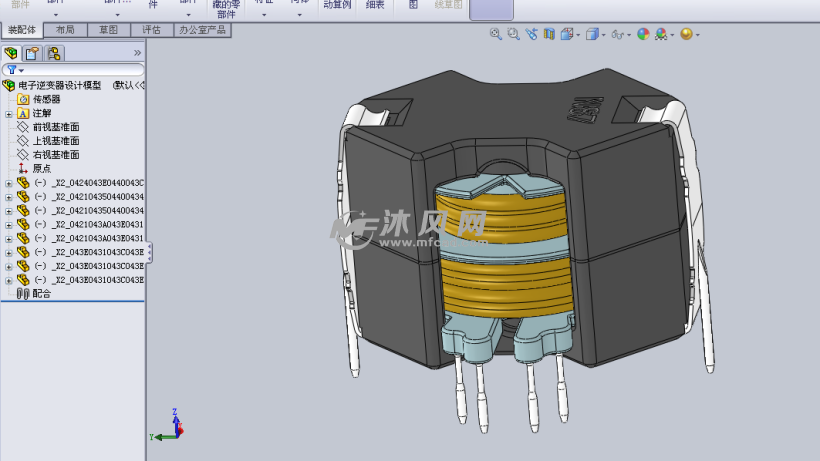Expand the _X2_0424043E0440043C component node

pyautogui.click(x=8, y=183)
